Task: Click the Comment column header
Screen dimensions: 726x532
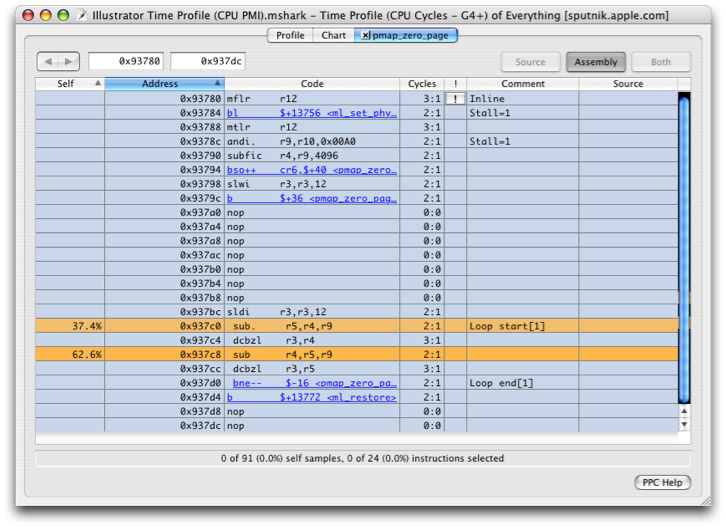Action: click(522, 84)
